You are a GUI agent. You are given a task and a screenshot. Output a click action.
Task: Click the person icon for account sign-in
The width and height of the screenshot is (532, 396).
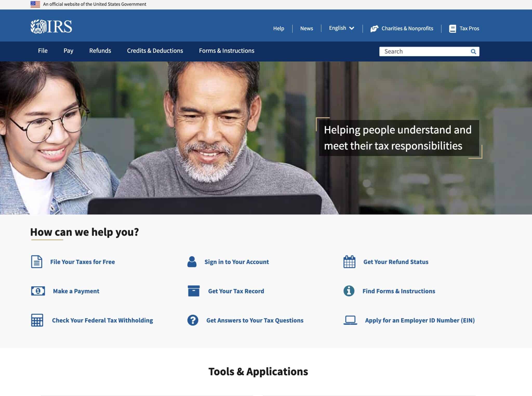coord(192,262)
